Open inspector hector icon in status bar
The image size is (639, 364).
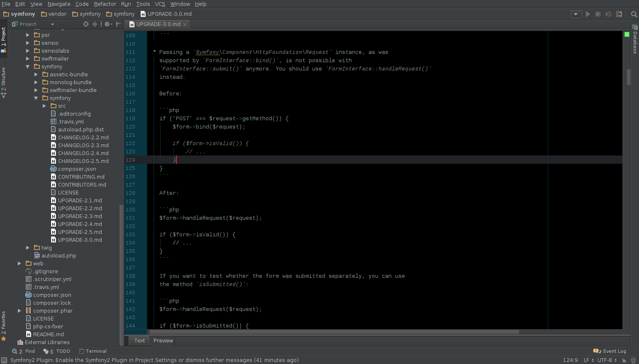click(633, 360)
